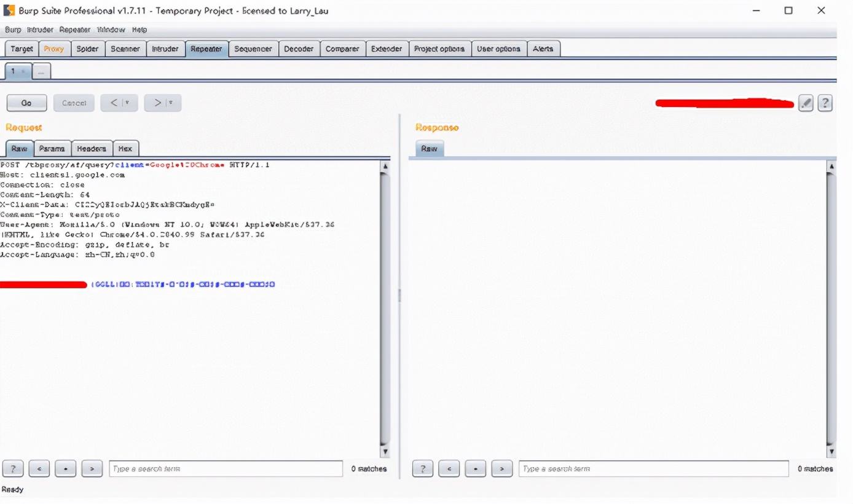This screenshot has height=504, width=853.
Task: Switch to the Target tab
Action: (x=22, y=49)
